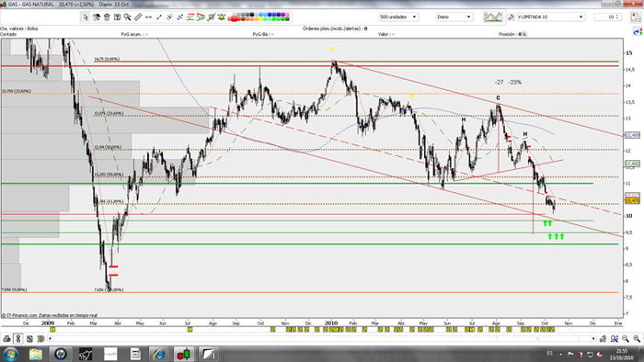Click the H label near September peak

click(x=525, y=134)
